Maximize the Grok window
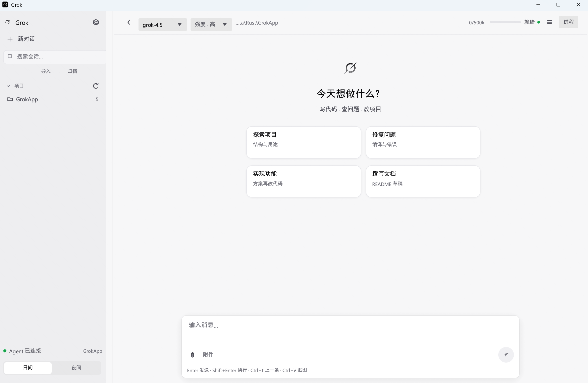 coord(558,5)
